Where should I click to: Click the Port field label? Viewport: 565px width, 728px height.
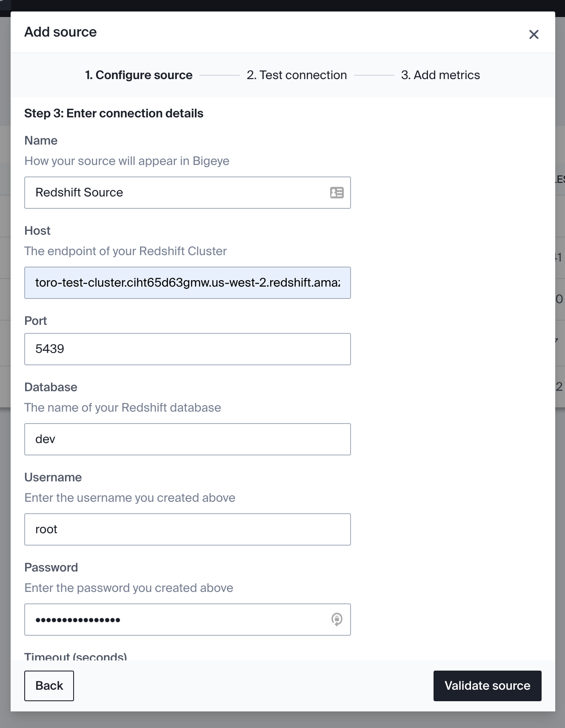[36, 321]
